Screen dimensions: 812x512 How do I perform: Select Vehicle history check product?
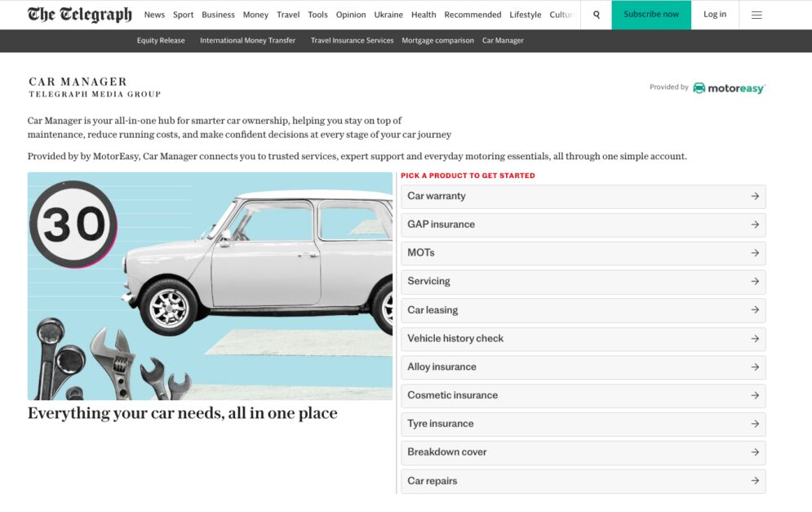tap(583, 338)
